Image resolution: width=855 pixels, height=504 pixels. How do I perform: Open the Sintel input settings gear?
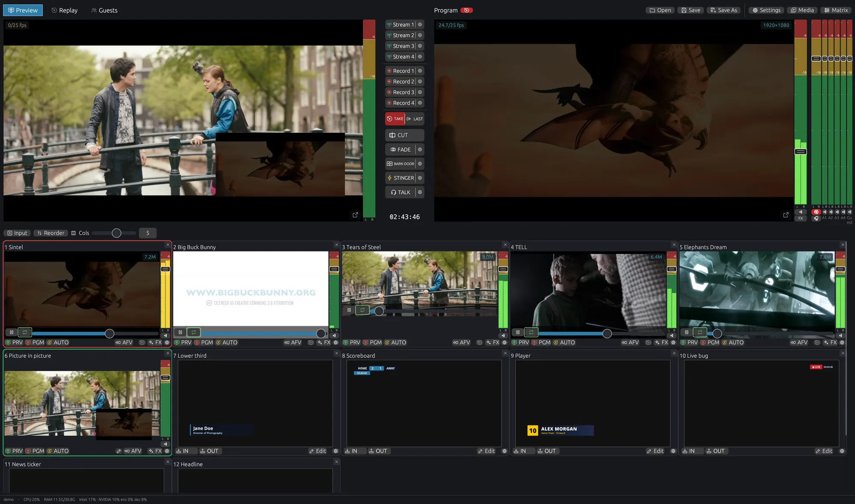point(167,343)
